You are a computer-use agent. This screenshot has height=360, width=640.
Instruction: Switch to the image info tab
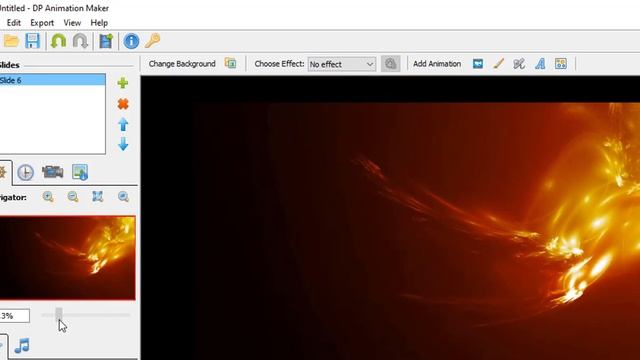click(x=80, y=172)
